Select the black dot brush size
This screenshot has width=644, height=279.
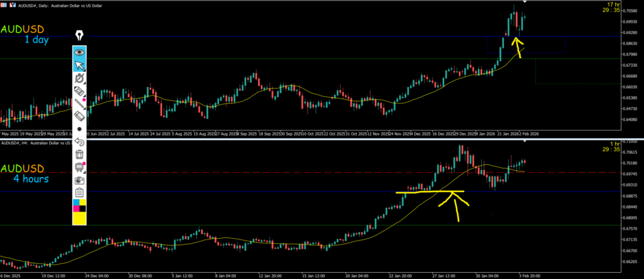pyautogui.click(x=80, y=129)
